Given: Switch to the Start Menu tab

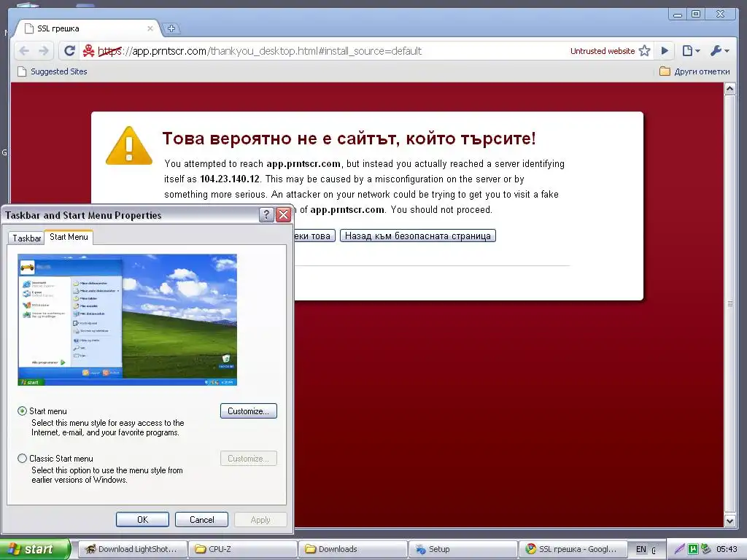Looking at the screenshot, I should (x=69, y=237).
